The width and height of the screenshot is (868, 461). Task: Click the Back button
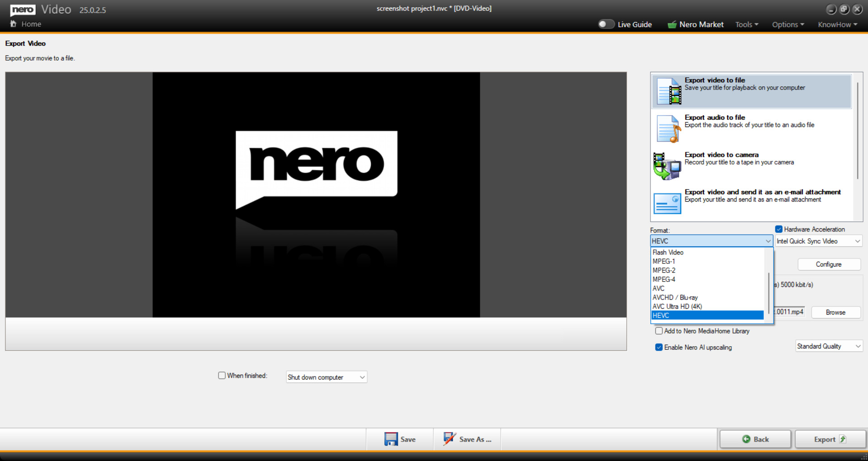(755, 439)
